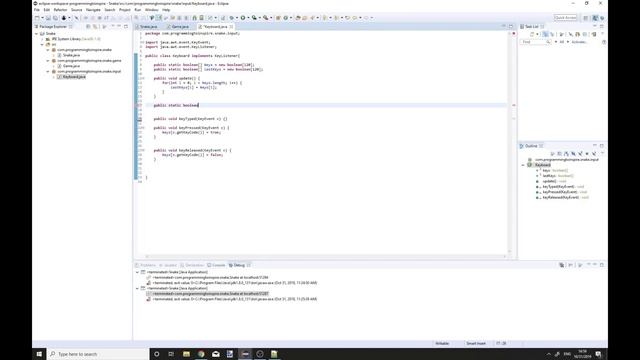Collapse the second terminated Snake launch
The image size is (640, 360).
138,288
